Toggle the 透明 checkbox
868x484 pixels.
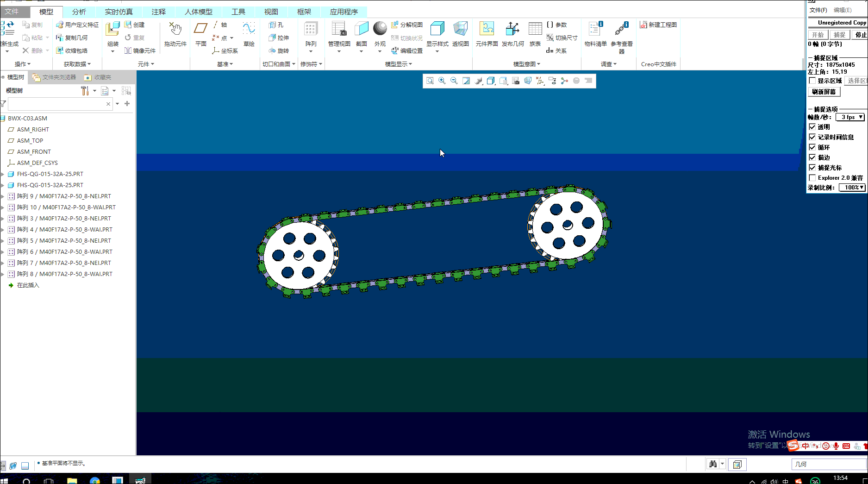click(812, 126)
